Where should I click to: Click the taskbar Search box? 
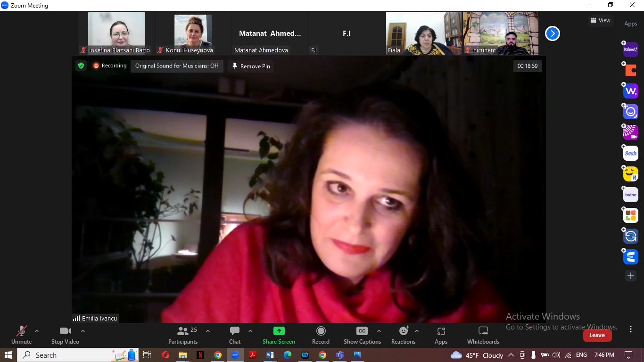click(x=78, y=355)
